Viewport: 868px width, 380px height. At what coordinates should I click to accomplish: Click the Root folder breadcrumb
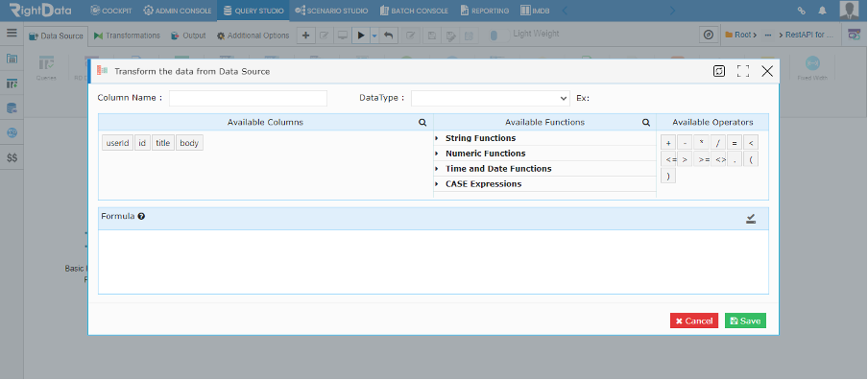pos(740,35)
